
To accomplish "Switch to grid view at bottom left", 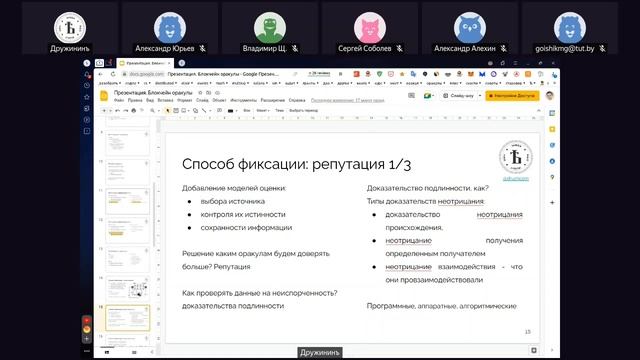I will 134,352.
